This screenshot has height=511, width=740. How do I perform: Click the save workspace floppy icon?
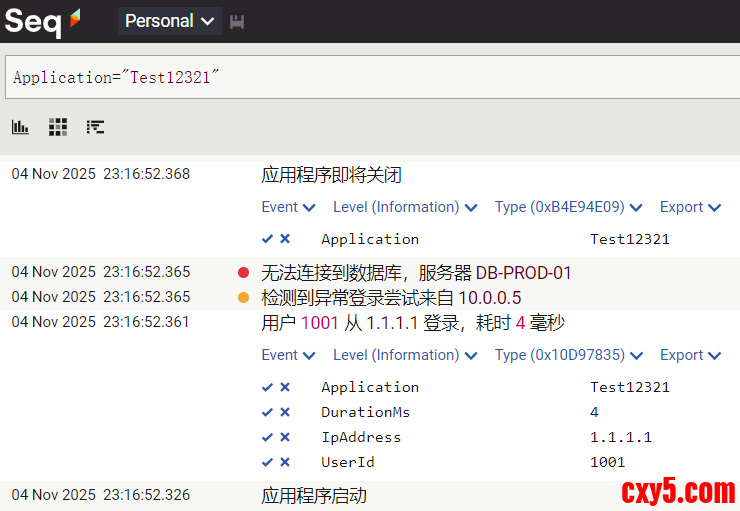tap(237, 22)
